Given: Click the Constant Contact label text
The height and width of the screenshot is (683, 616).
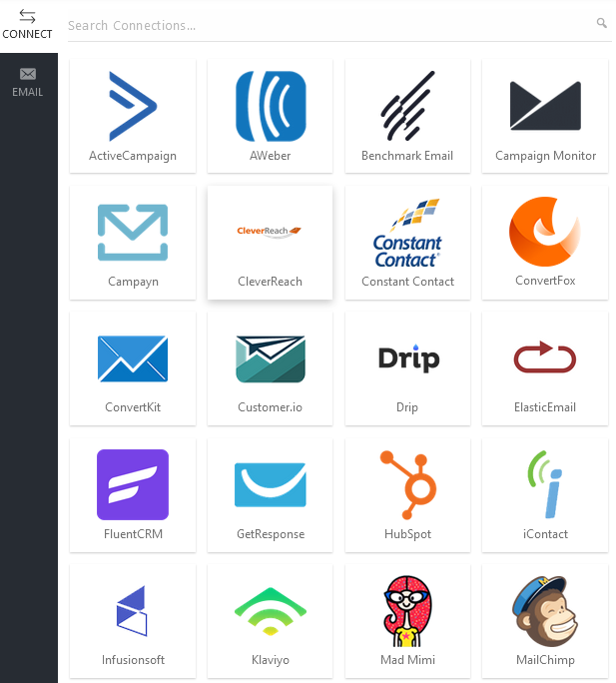Looking at the screenshot, I should (x=407, y=282).
